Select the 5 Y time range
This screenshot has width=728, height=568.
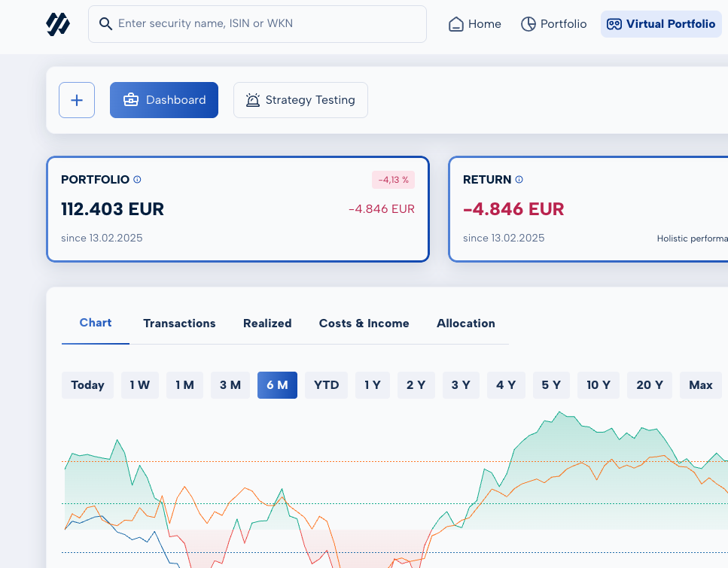point(551,385)
